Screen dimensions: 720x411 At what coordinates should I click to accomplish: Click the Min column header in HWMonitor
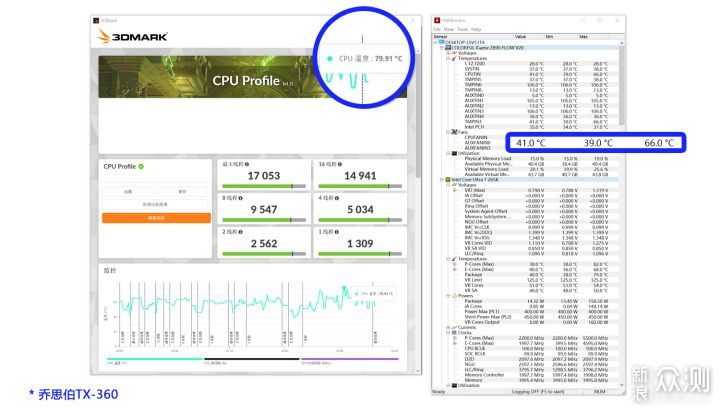(561, 36)
